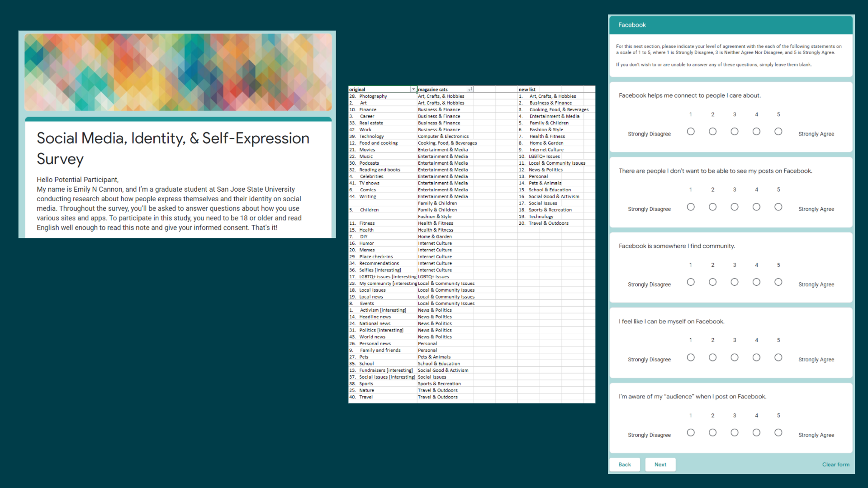Pick rating 1 for 'I can be myself on Facebook'
The image size is (868, 488).
tap(691, 358)
